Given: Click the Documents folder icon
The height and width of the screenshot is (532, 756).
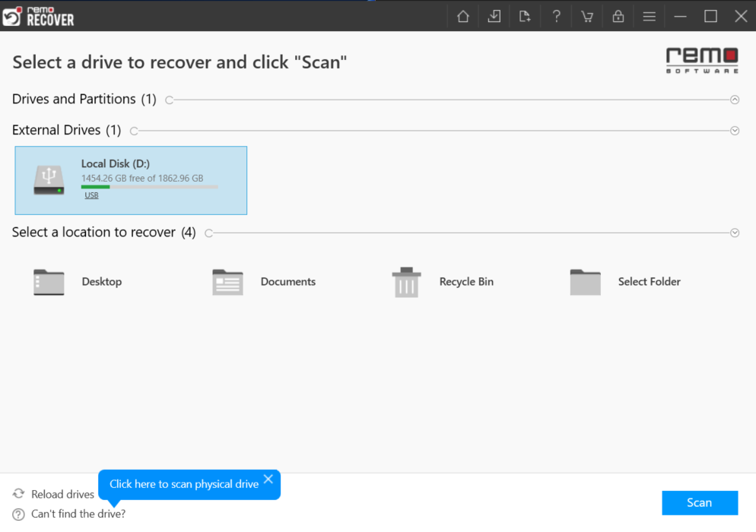Looking at the screenshot, I should point(227,282).
